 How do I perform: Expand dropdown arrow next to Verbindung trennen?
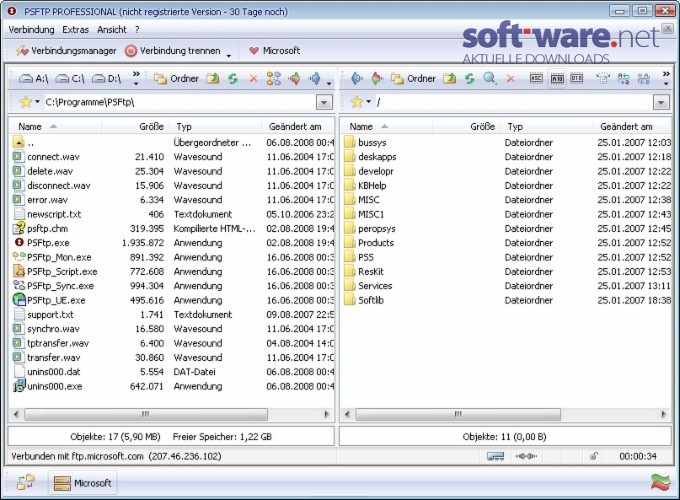229,56
